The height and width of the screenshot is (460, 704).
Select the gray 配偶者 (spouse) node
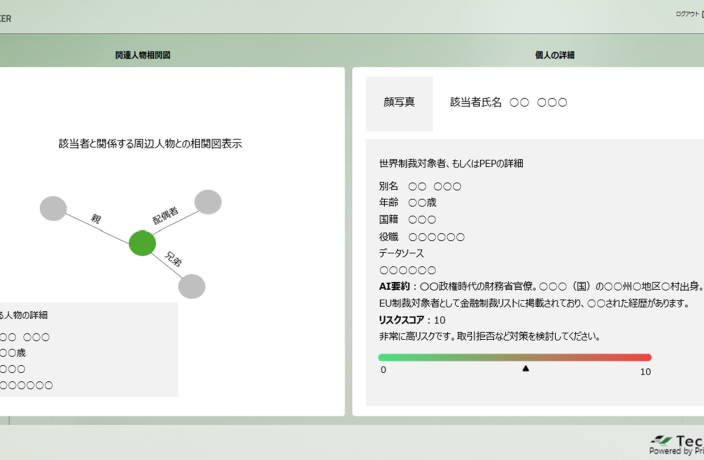coord(207,202)
